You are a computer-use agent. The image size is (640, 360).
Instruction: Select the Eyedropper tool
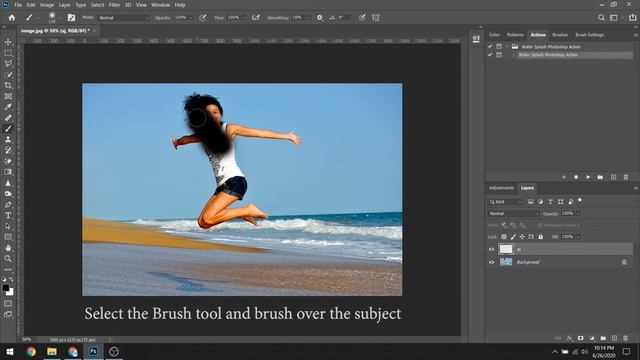pos(8,107)
